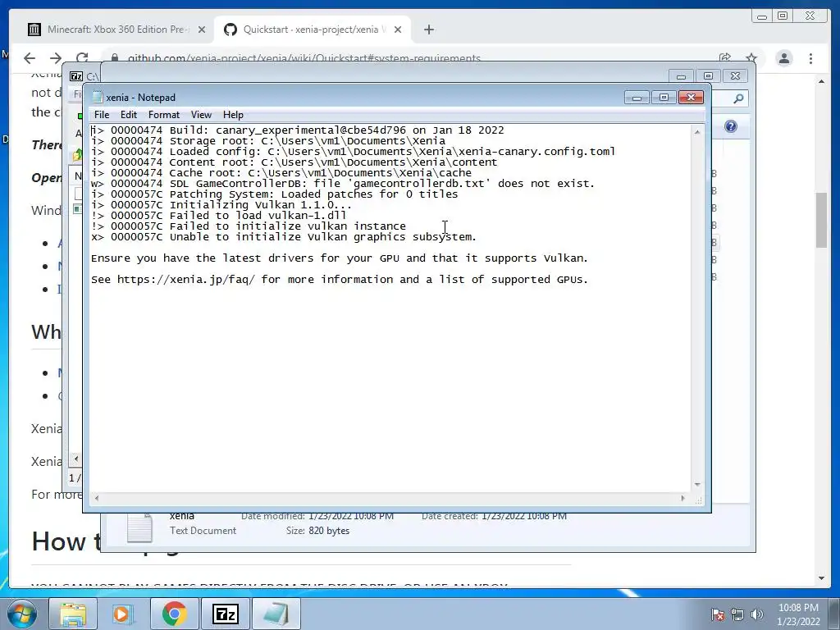
Task: Open the Windows Start menu
Action: click(x=21, y=614)
